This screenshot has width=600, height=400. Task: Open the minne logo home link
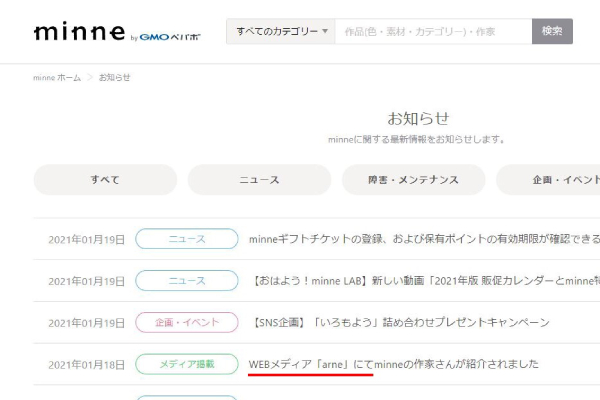tap(79, 32)
